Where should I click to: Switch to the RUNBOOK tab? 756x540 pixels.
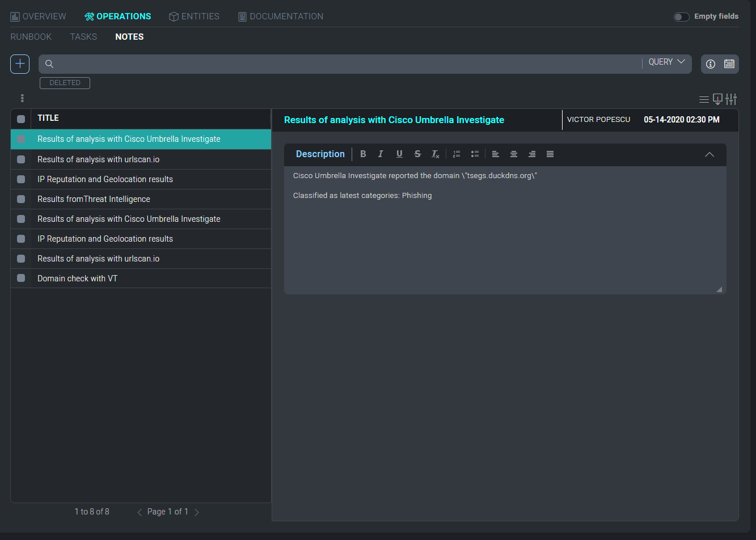[31, 37]
